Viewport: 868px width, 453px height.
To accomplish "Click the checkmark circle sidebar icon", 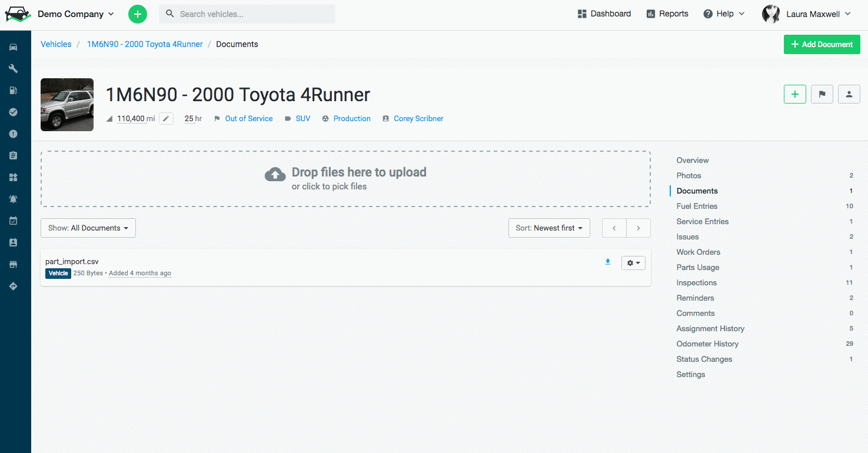I will pos(13,112).
